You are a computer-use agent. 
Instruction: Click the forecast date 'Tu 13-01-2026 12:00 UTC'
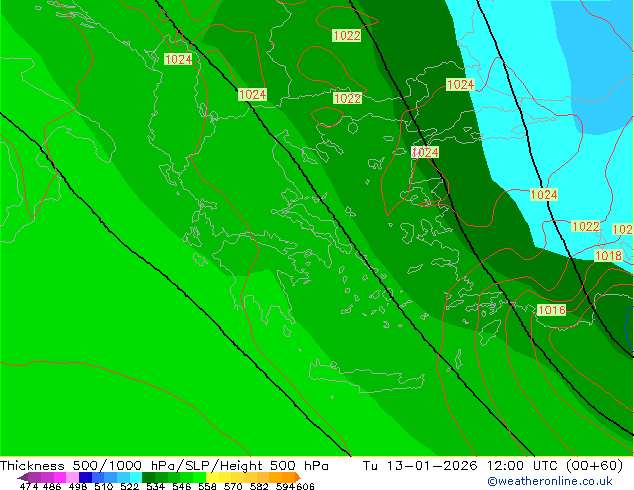pos(460,466)
